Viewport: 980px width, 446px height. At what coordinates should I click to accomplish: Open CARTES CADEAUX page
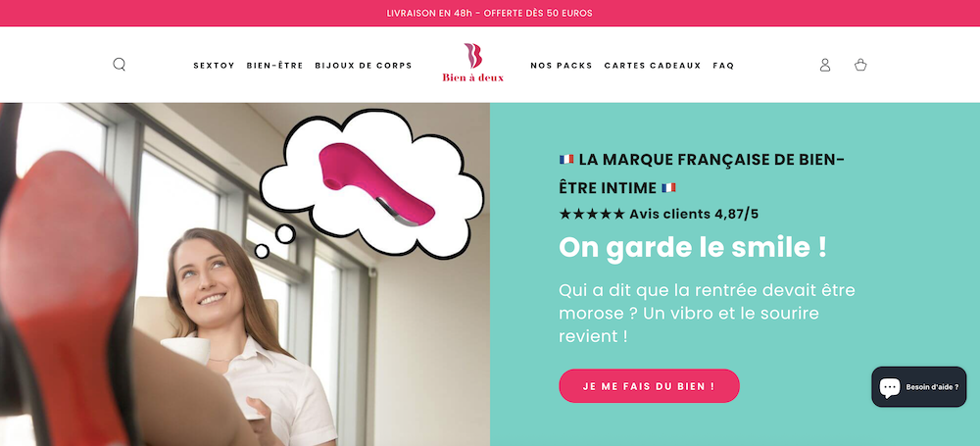click(x=653, y=65)
